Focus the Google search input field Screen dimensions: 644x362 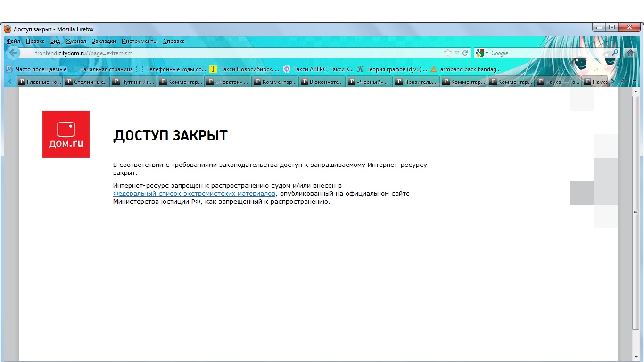click(549, 53)
